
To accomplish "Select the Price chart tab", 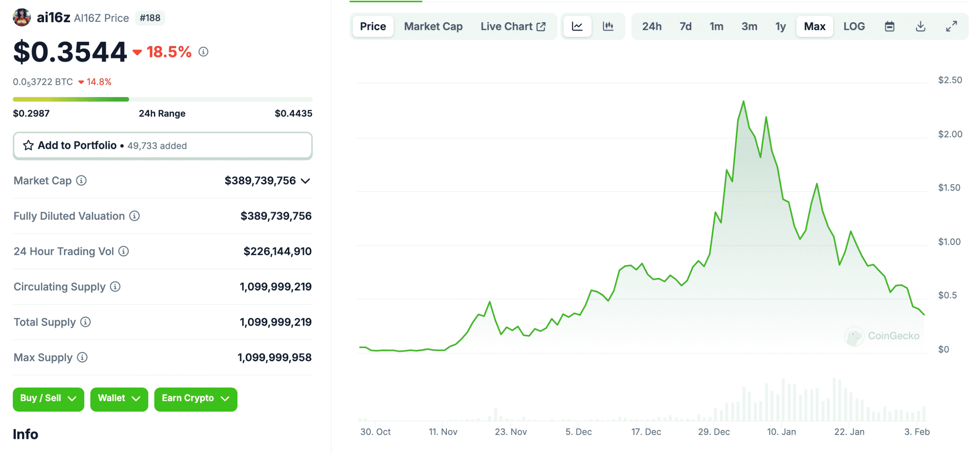I will [x=373, y=26].
